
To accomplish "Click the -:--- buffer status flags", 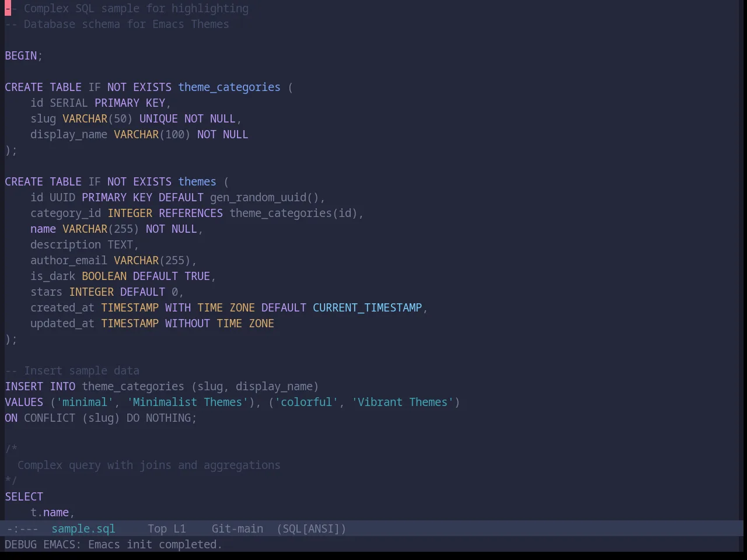I will 22,528.
